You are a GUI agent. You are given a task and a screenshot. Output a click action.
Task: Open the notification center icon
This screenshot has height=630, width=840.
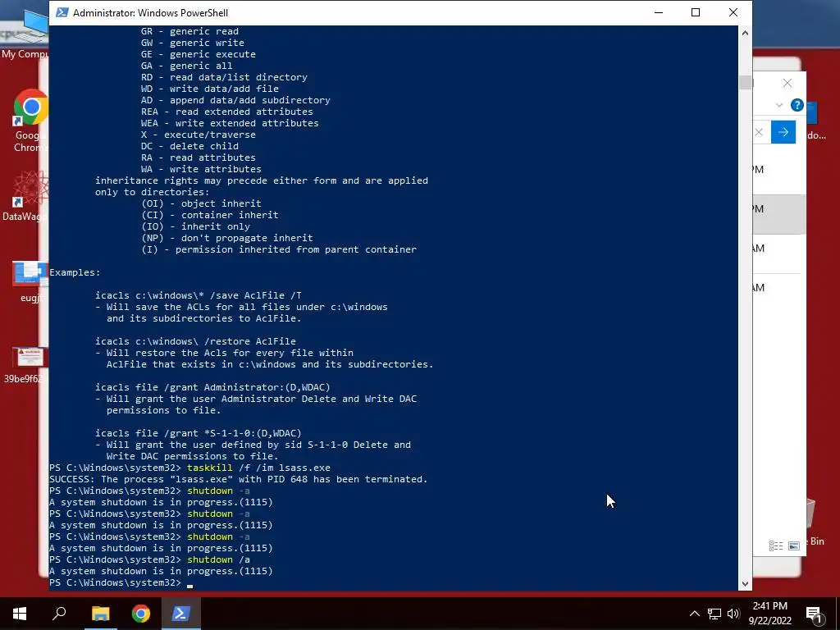tap(814, 614)
